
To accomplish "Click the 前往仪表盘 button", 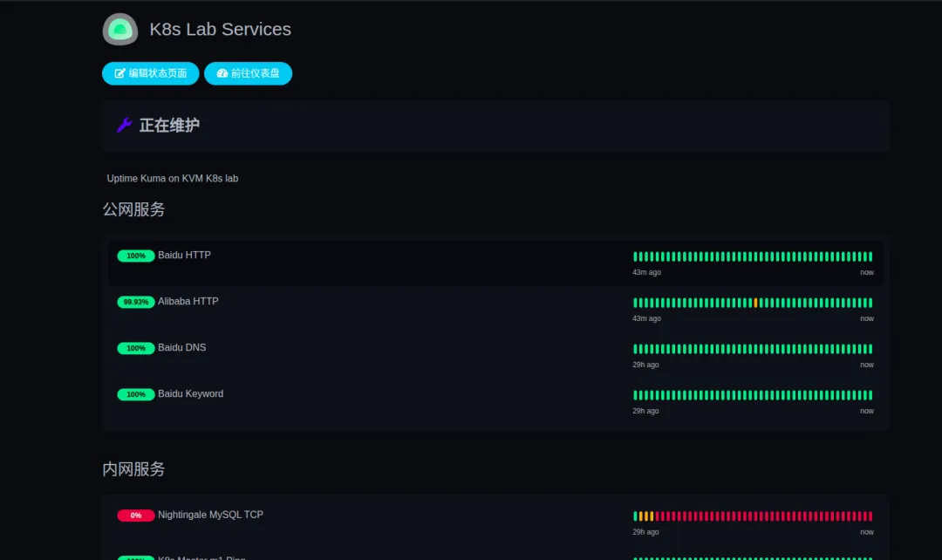I will coord(248,73).
